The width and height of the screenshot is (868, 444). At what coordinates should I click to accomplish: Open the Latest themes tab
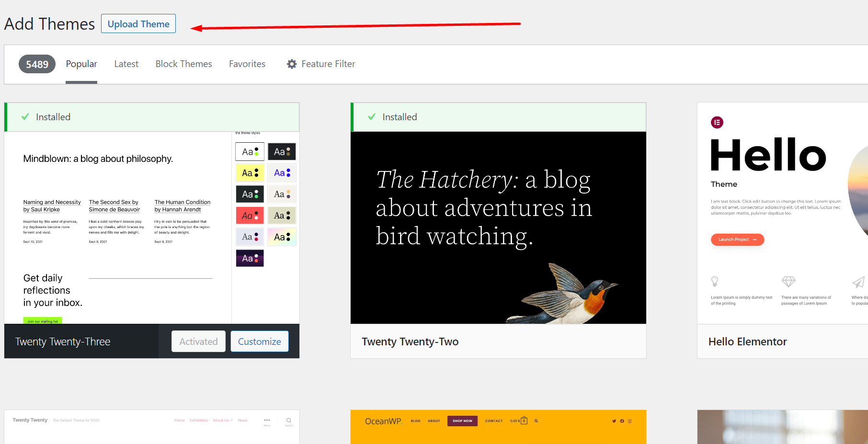126,64
